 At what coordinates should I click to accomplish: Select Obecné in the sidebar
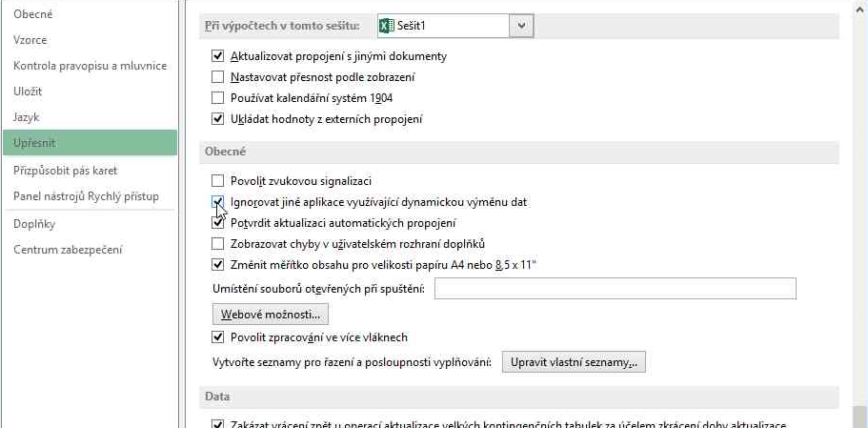(x=33, y=14)
